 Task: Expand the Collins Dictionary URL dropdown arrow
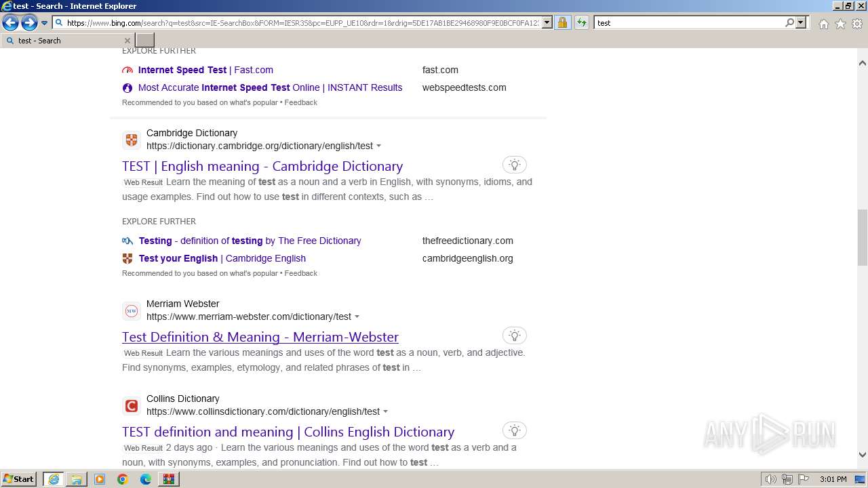(x=385, y=412)
